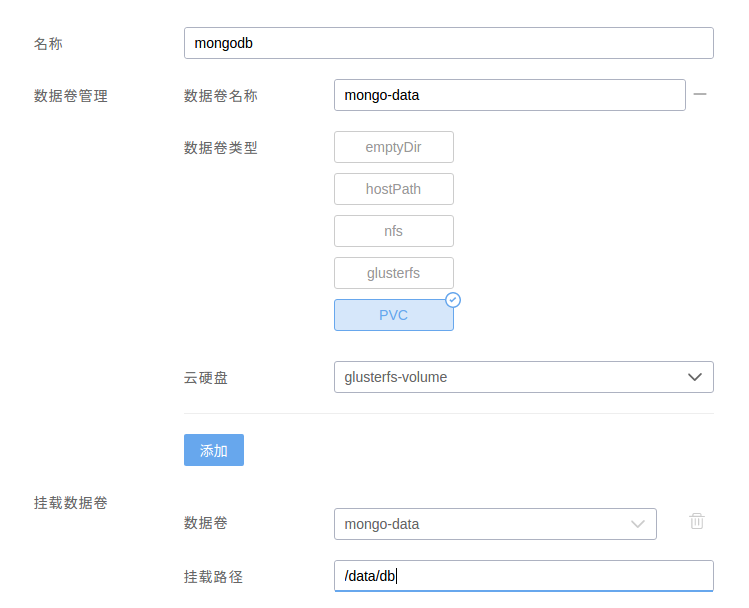Click the minus icon beside volume name
Image resolution: width=749 pixels, height=608 pixels.
700,94
